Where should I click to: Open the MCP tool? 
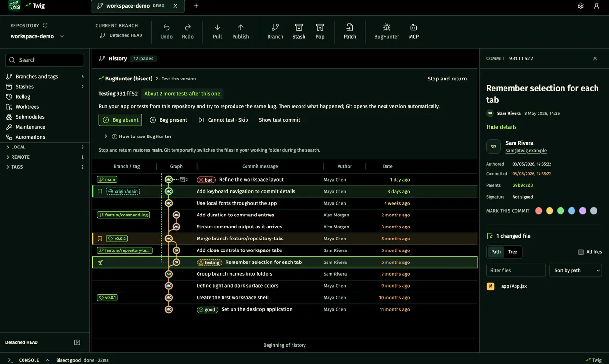414,31
